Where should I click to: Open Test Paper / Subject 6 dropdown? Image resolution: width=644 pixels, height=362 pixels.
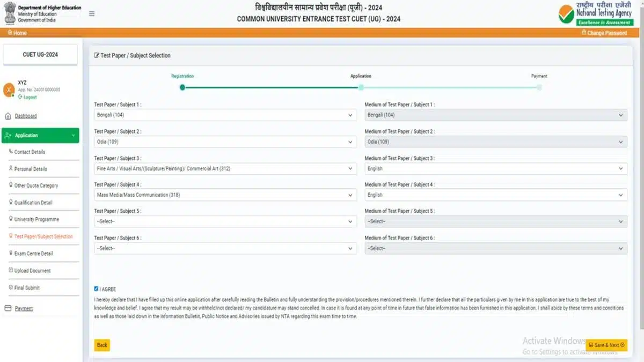225,248
